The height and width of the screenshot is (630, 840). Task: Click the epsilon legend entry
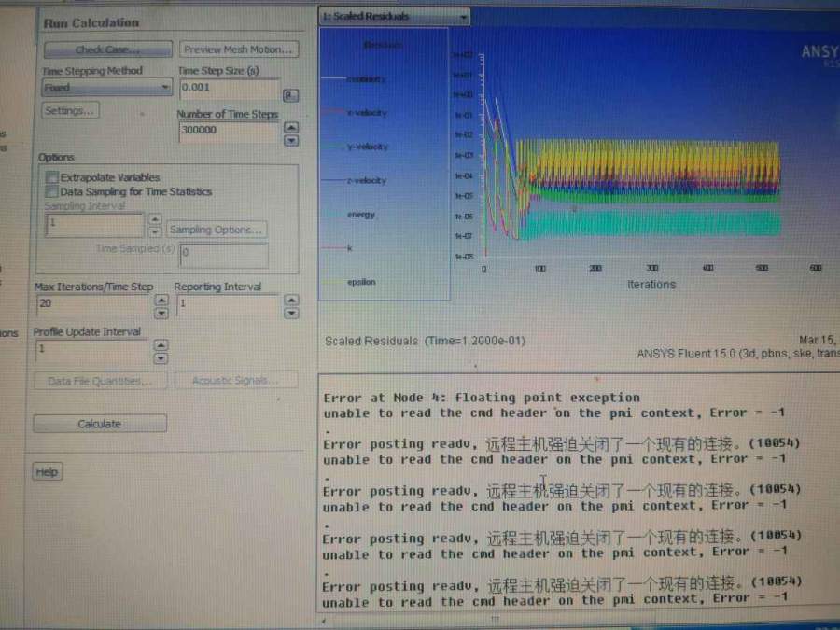361,282
